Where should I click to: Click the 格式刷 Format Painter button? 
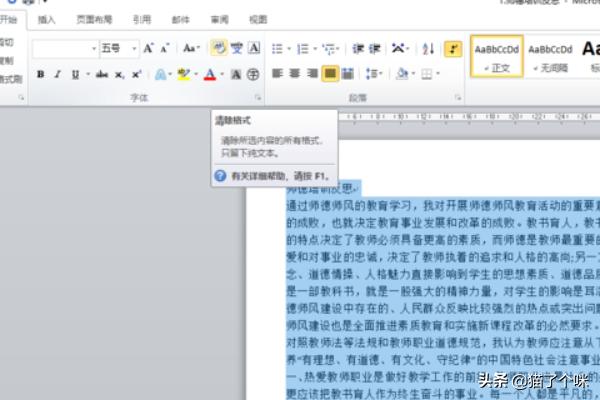11,79
